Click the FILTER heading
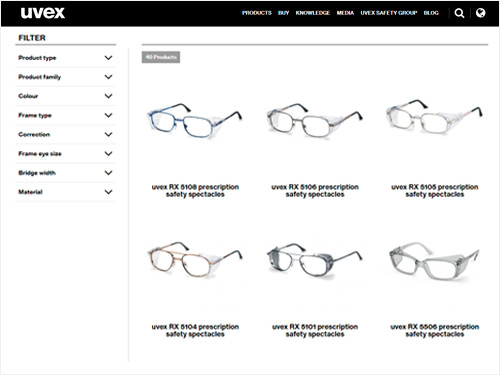Image resolution: width=500 pixels, height=375 pixels. coord(32,38)
